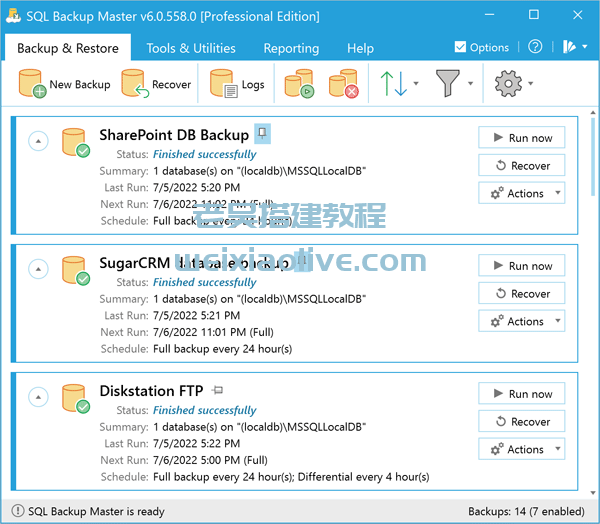
Task: Click Diskstation schedule with Differential text
Action: (291, 477)
